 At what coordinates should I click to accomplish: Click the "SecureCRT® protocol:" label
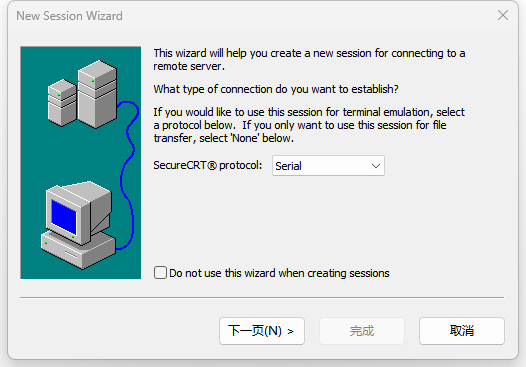(208, 165)
